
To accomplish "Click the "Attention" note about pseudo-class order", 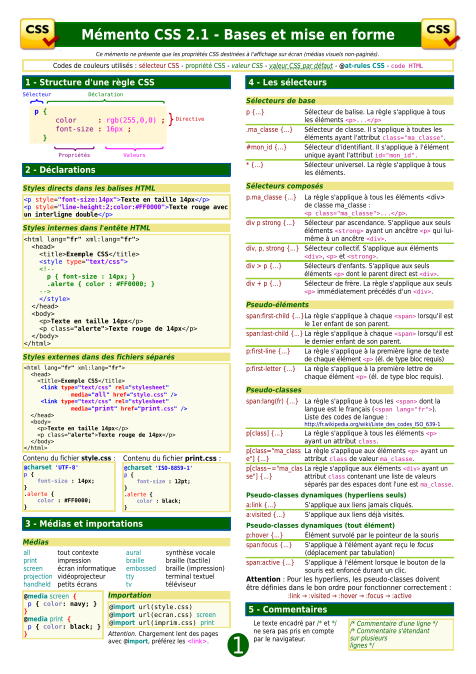I will (x=349, y=587).
